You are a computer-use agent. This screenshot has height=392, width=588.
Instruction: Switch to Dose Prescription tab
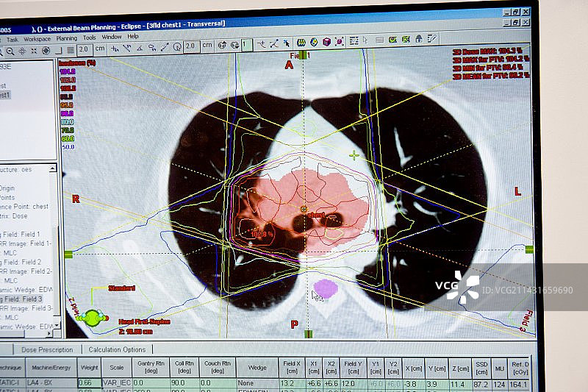coord(47,349)
